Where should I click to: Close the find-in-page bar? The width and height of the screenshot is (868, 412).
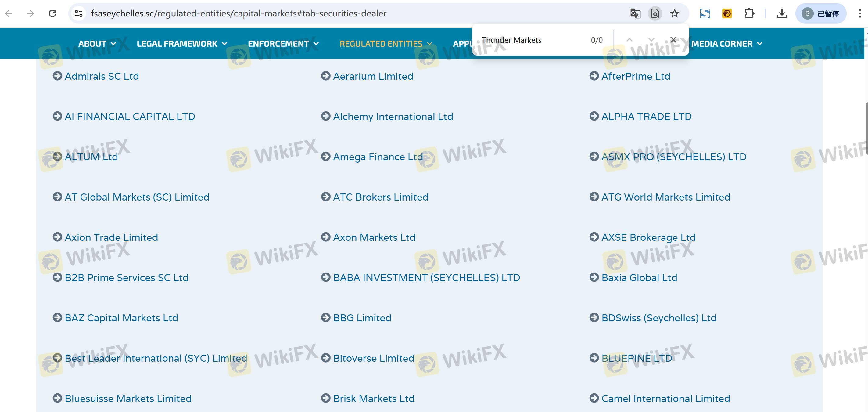[x=673, y=40]
